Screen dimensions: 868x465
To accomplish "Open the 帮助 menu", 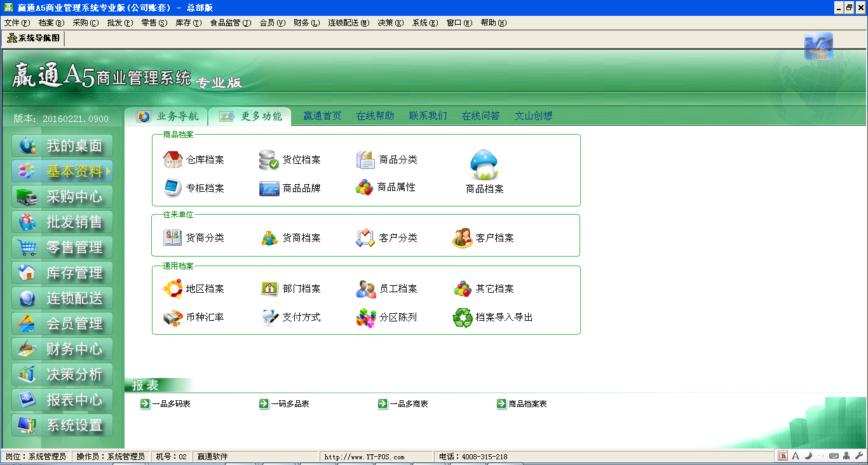I will click(x=494, y=22).
